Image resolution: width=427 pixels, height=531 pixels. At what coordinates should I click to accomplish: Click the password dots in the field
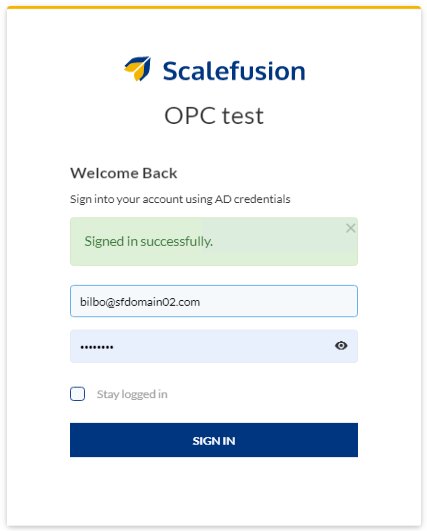(97, 347)
